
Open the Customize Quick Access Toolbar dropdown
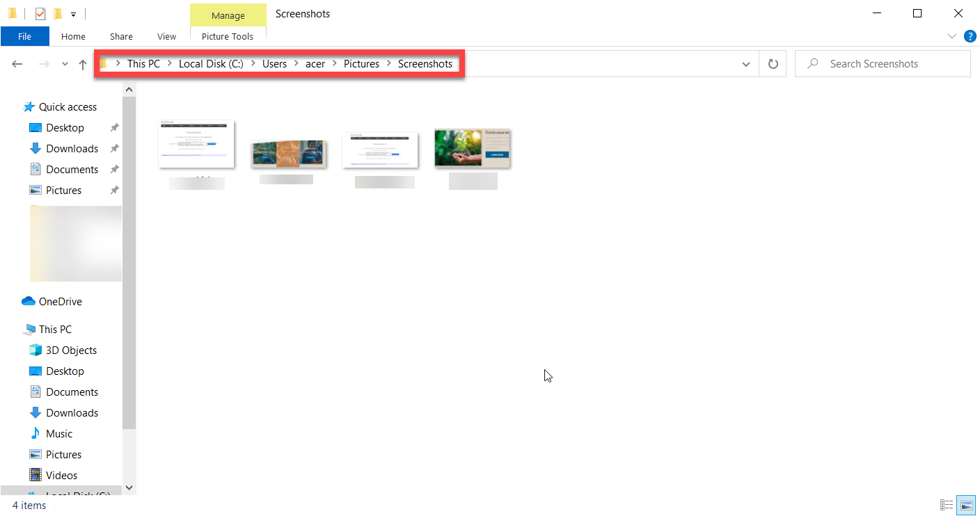[73, 13]
